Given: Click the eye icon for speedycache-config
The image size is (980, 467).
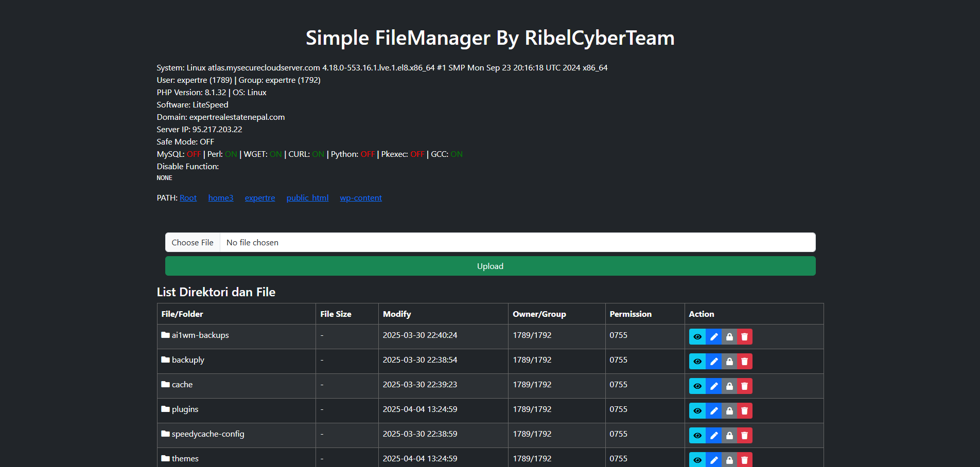Looking at the screenshot, I should (697, 436).
